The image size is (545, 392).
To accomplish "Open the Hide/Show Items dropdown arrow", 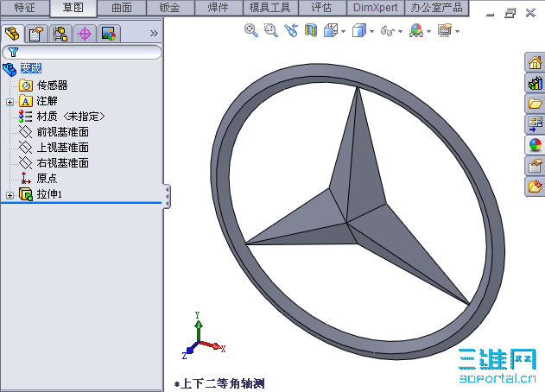I will [x=401, y=32].
